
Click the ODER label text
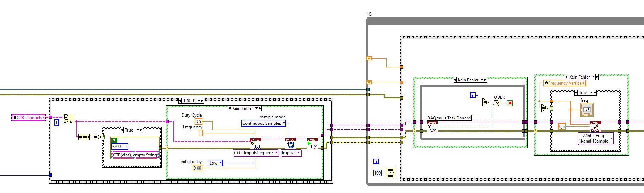click(499, 97)
